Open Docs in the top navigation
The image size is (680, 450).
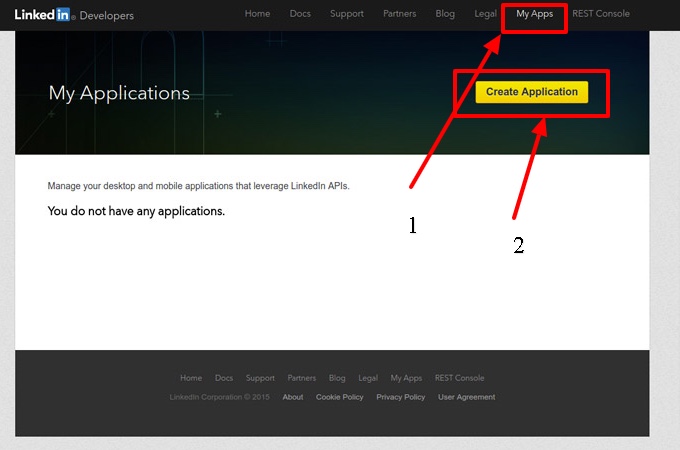click(x=300, y=14)
